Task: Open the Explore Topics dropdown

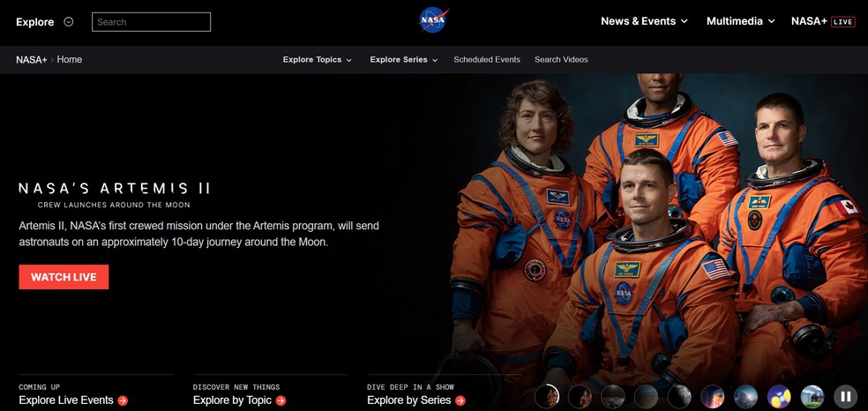Action: [318, 60]
